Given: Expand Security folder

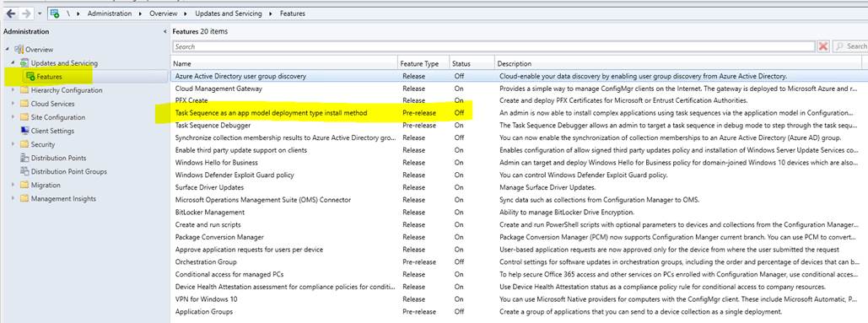Looking at the screenshot, I should (x=13, y=144).
